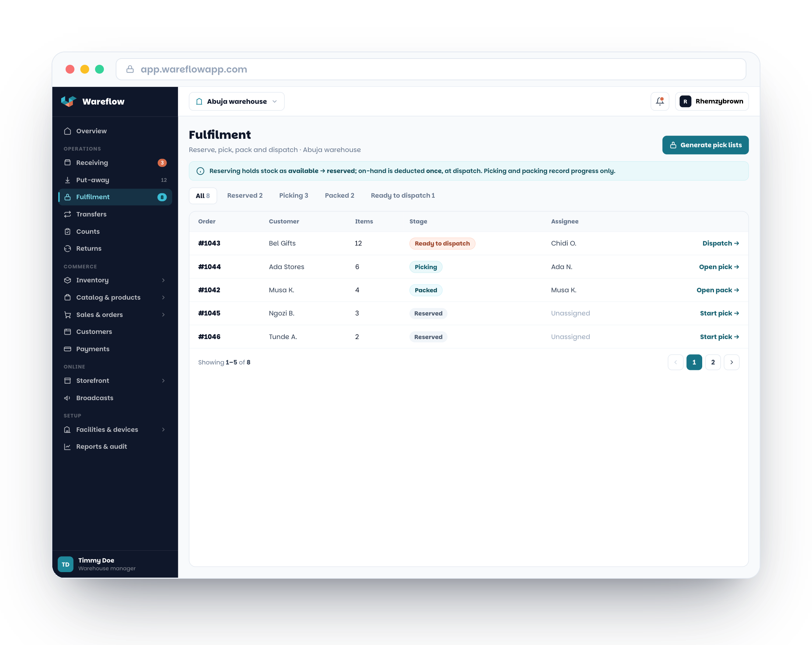Open Transfers via its arrows icon
The image size is (812, 645).
(x=67, y=214)
